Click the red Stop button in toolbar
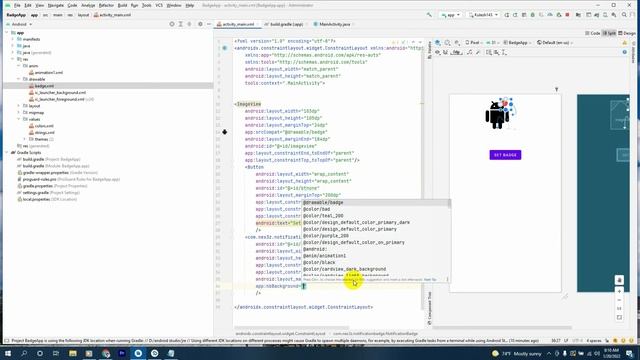This screenshot has height=360, width=640. (567, 15)
